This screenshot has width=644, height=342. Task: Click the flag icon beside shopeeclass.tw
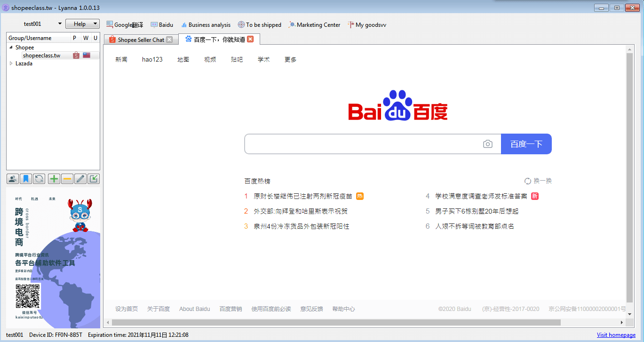(x=87, y=56)
